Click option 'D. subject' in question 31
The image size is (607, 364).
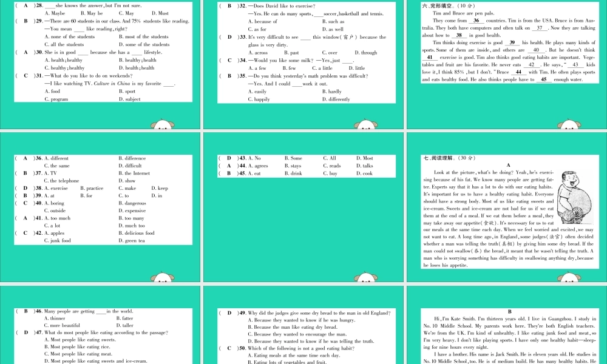130,99
